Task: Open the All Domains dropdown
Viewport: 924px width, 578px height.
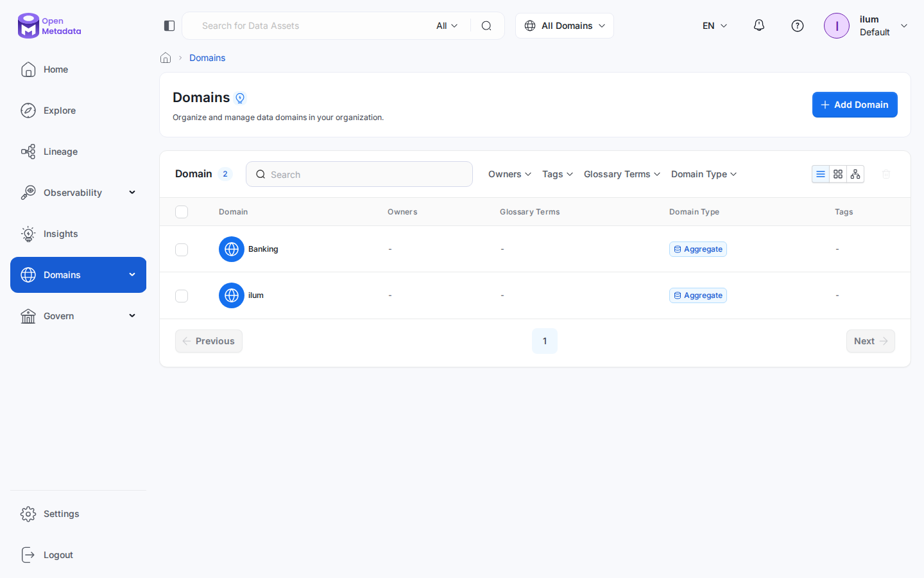Action: click(565, 26)
